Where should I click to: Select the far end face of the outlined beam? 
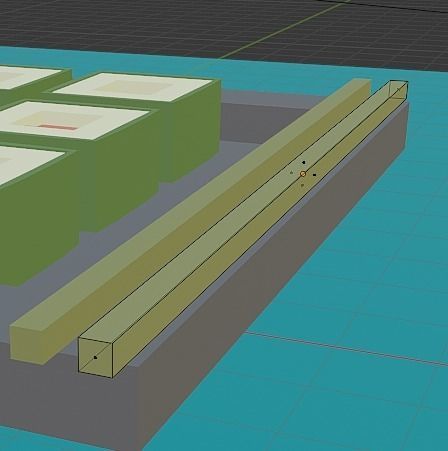coord(399,90)
